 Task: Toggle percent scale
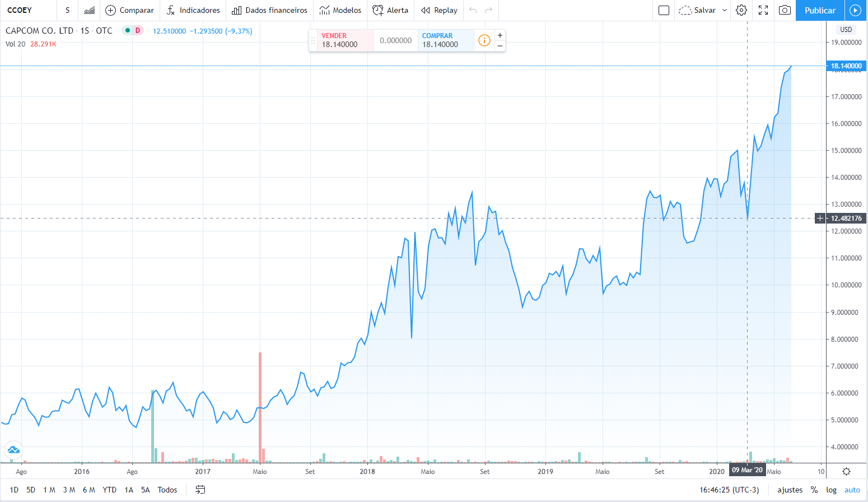click(814, 490)
